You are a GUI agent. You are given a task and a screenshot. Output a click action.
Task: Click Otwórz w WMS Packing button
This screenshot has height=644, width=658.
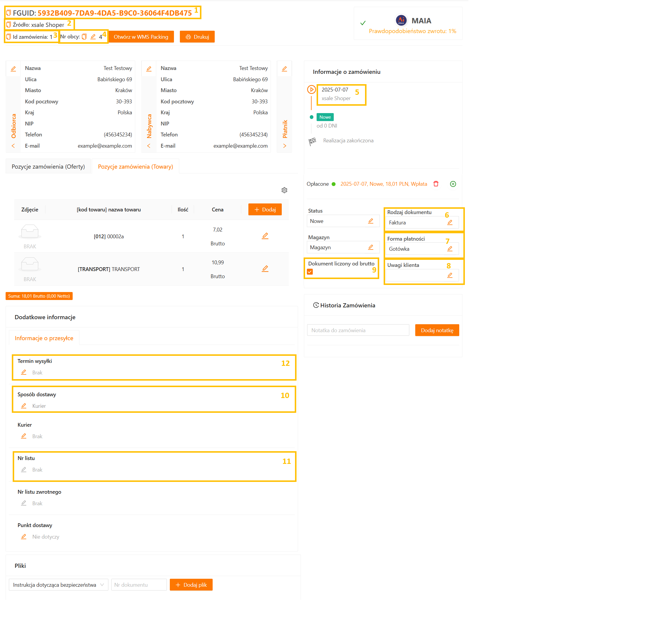coord(141,37)
